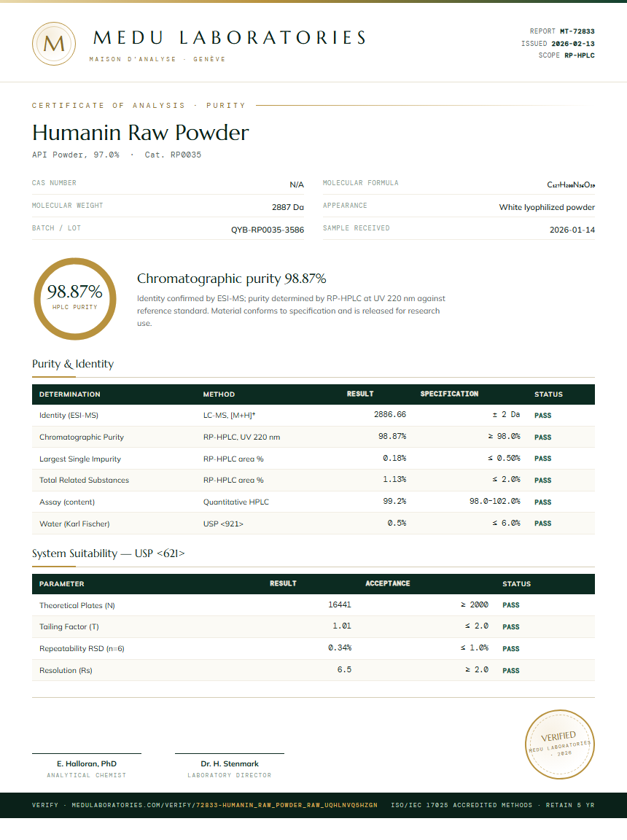
Task: Select the specification 98.0-102.0%
Action: tap(495, 502)
